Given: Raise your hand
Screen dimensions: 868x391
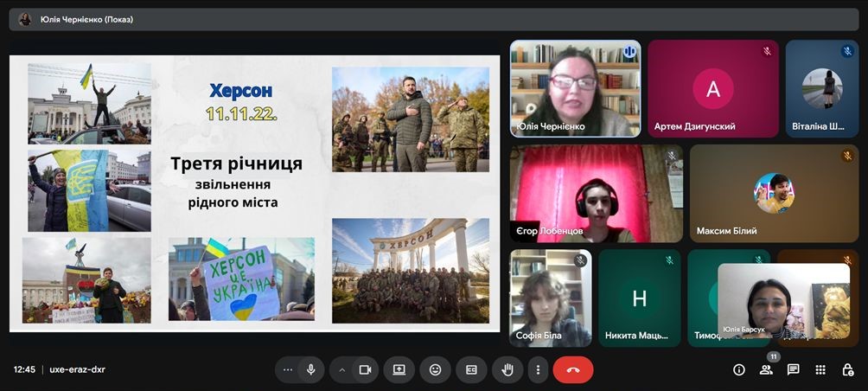Looking at the screenshot, I should pyautogui.click(x=507, y=369).
